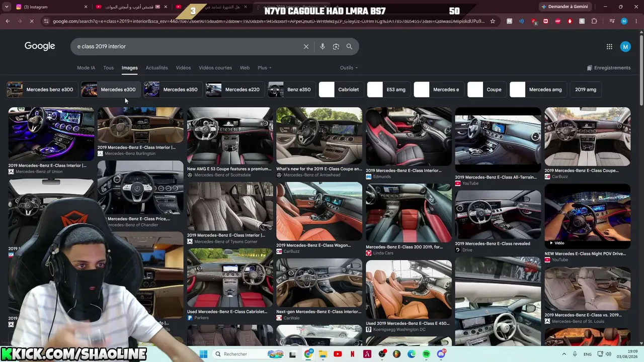This screenshot has height=362, width=644.
Task: Open the Google account avatar on the page
Action: [625, 47]
